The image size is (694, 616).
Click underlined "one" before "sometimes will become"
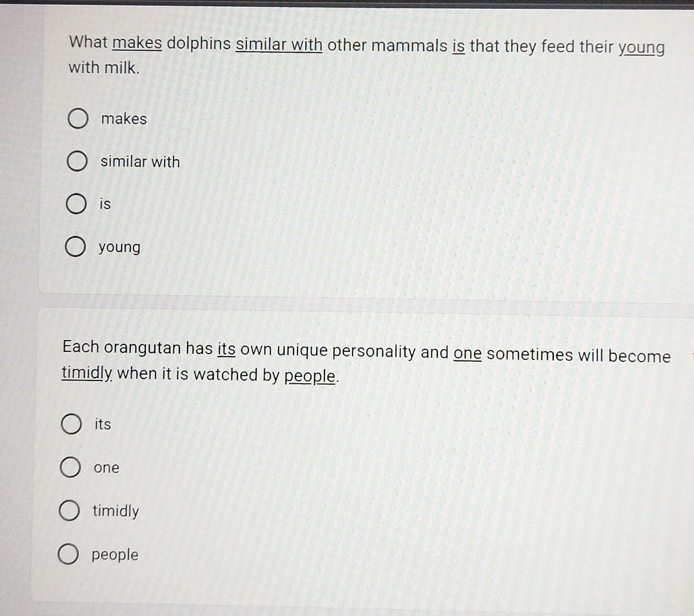(467, 353)
